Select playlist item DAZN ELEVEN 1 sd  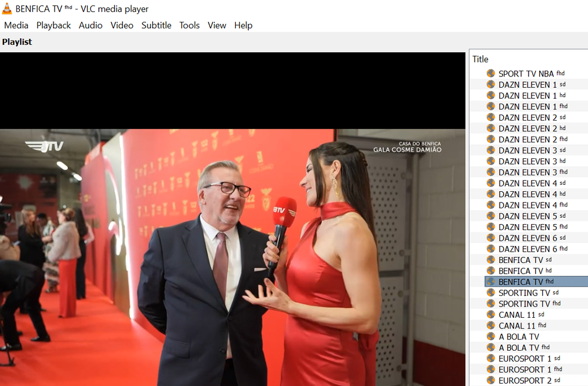tap(532, 84)
